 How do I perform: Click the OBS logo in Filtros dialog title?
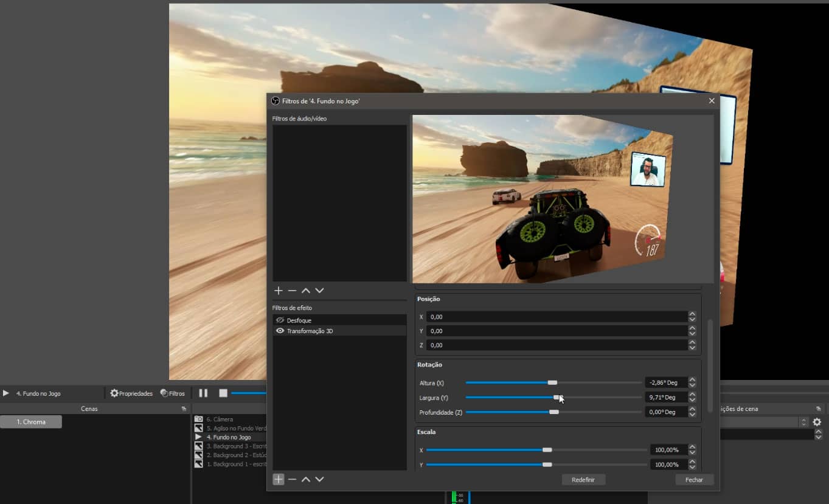tap(276, 101)
